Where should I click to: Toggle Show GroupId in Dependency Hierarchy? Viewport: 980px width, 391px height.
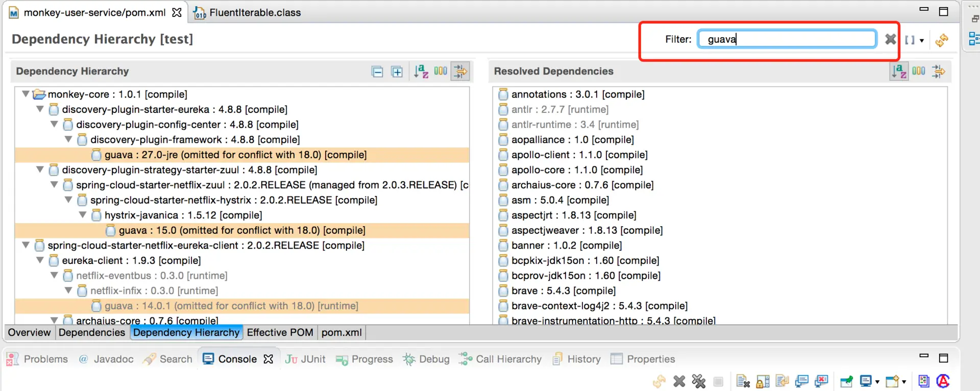point(440,71)
